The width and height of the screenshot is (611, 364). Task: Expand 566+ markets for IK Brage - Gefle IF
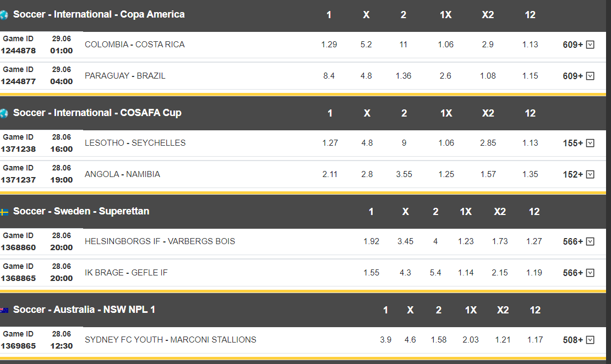coord(579,273)
